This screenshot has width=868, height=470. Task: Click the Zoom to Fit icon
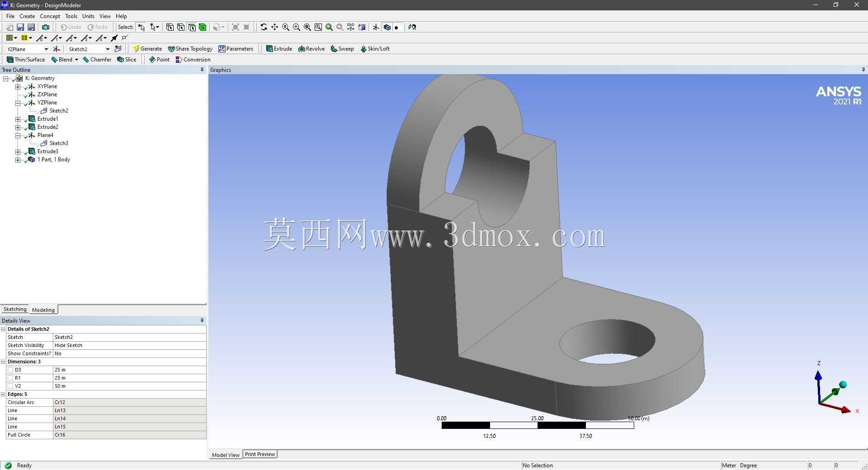click(307, 27)
